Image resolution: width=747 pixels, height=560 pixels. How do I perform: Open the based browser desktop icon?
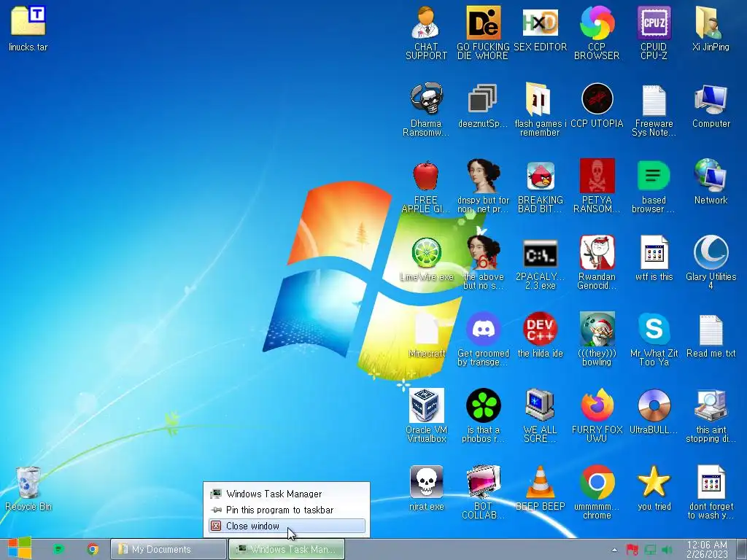(654, 176)
